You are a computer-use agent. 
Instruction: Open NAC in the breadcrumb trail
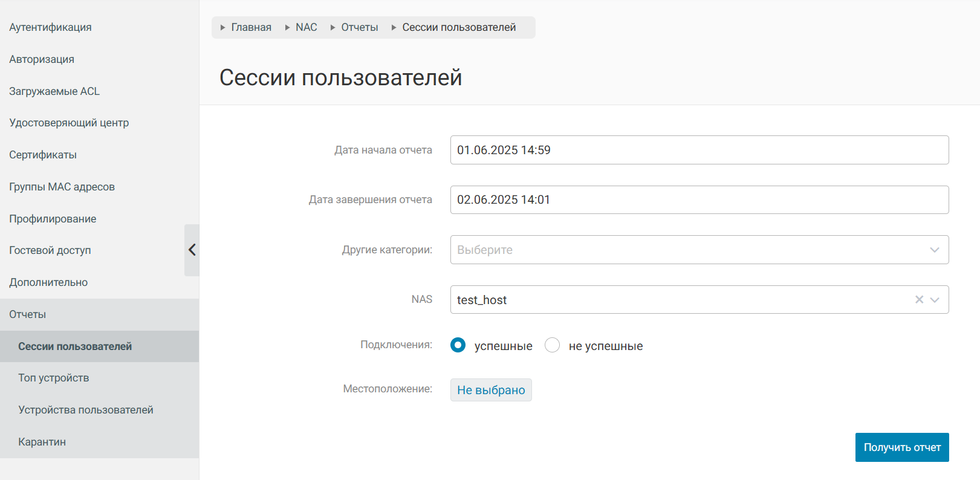(x=306, y=27)
